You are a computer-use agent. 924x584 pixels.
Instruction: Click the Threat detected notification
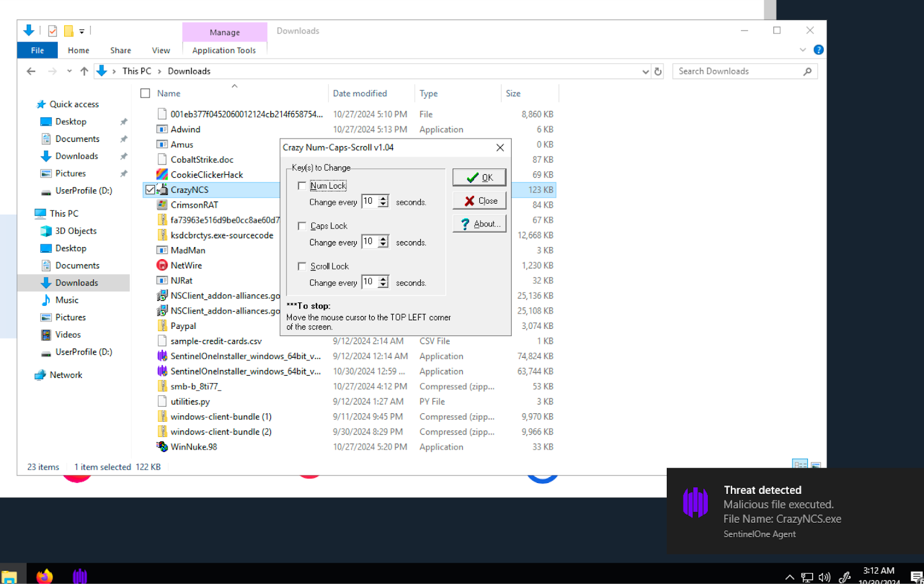[x=795, y=511]
